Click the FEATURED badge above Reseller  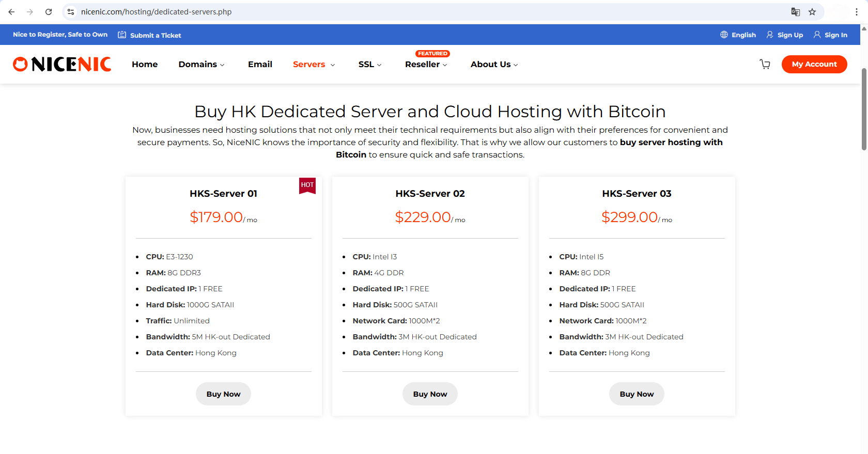pyautogui.click(x=432, y=54)
